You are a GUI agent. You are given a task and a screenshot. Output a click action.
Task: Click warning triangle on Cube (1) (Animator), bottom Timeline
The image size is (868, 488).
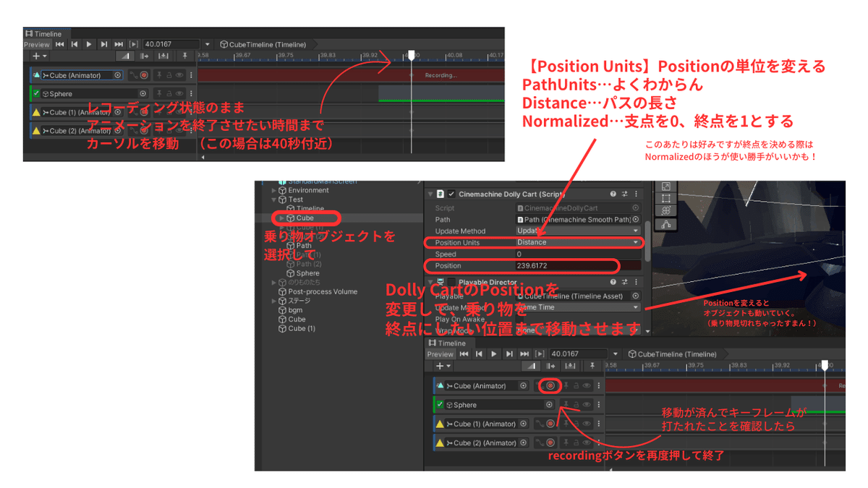(440, 424)
